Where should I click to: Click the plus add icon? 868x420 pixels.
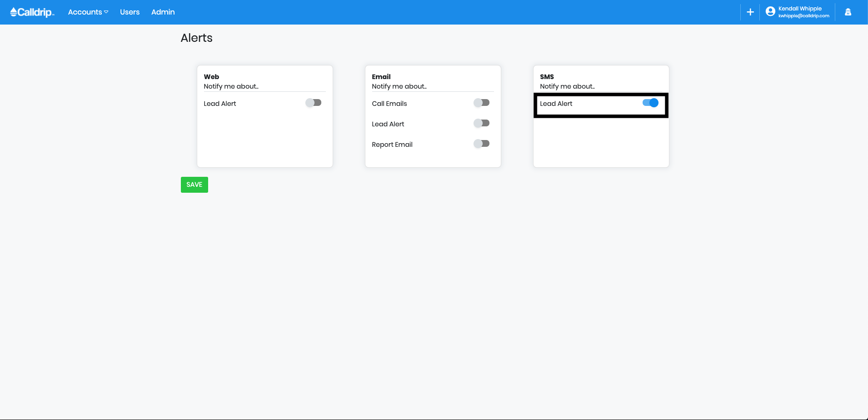750,12
